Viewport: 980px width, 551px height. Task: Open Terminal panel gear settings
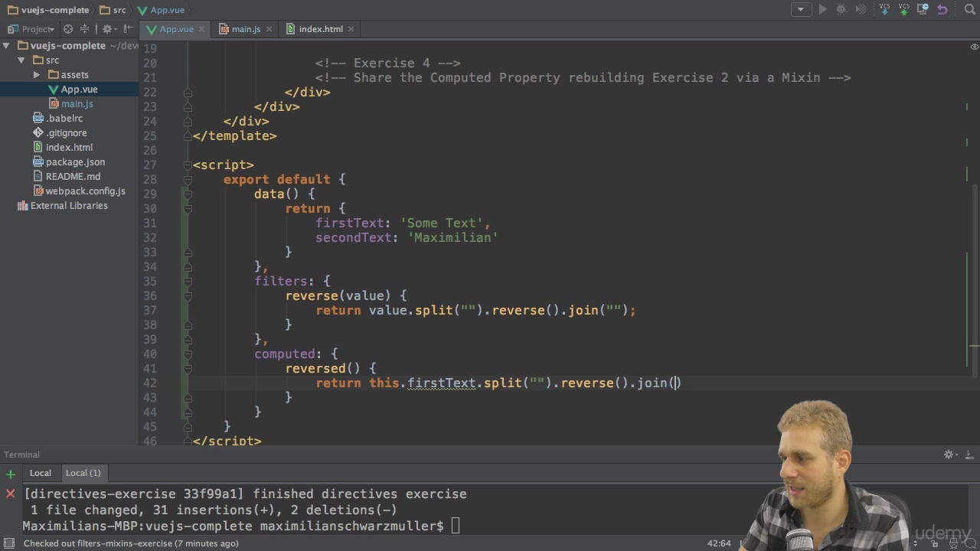950,455
